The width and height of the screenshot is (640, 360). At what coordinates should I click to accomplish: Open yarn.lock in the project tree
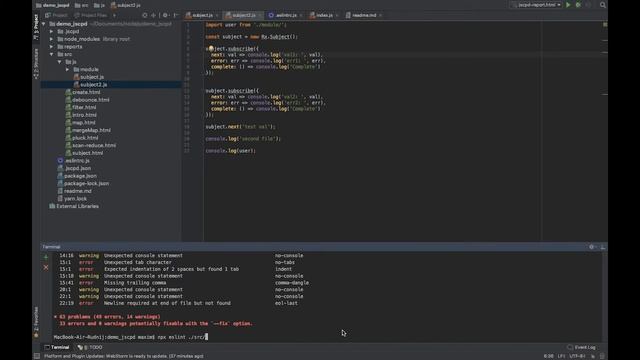pyautogui.click(x=72, y=199)
